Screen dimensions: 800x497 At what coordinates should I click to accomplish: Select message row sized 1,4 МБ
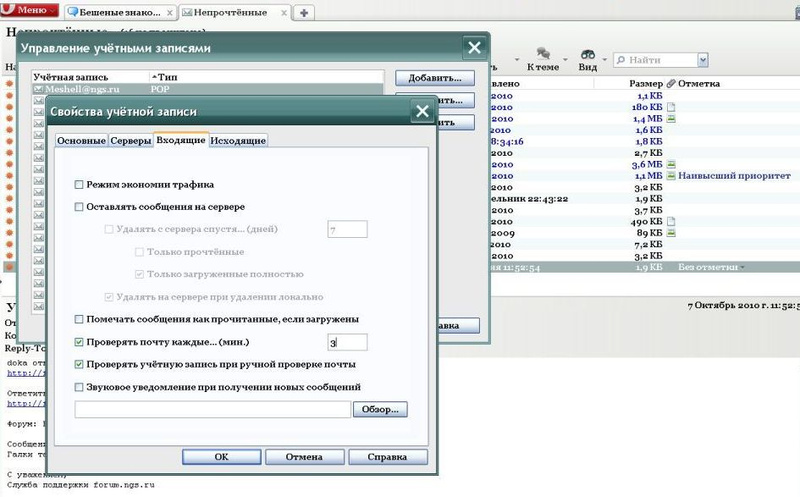tap(643, 118)
